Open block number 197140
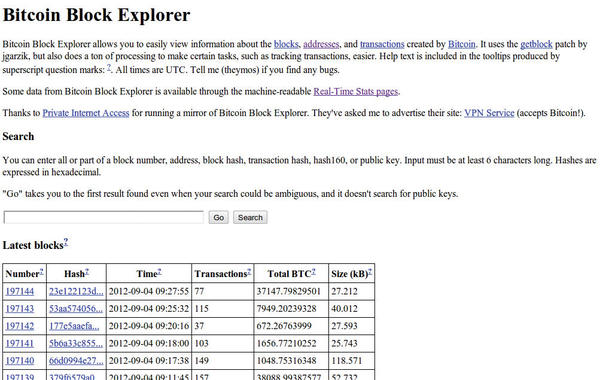This screenshot has width=600, height=380. [x=20, y=360]
